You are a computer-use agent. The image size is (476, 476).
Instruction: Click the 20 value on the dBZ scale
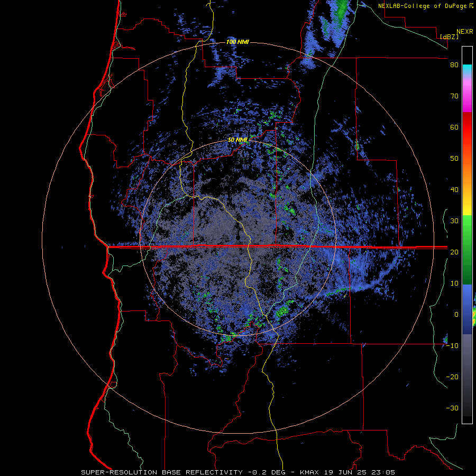454,252
